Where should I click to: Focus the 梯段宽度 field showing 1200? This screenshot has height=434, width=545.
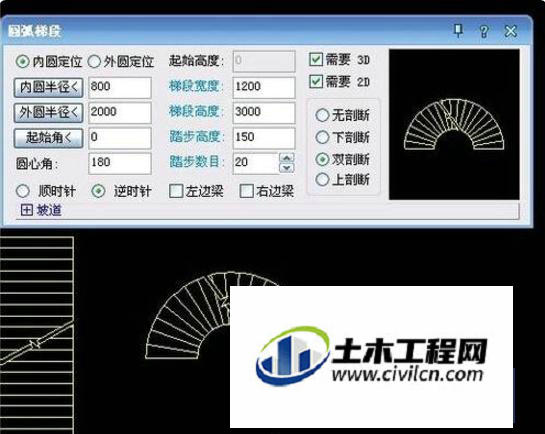point(264,87)
